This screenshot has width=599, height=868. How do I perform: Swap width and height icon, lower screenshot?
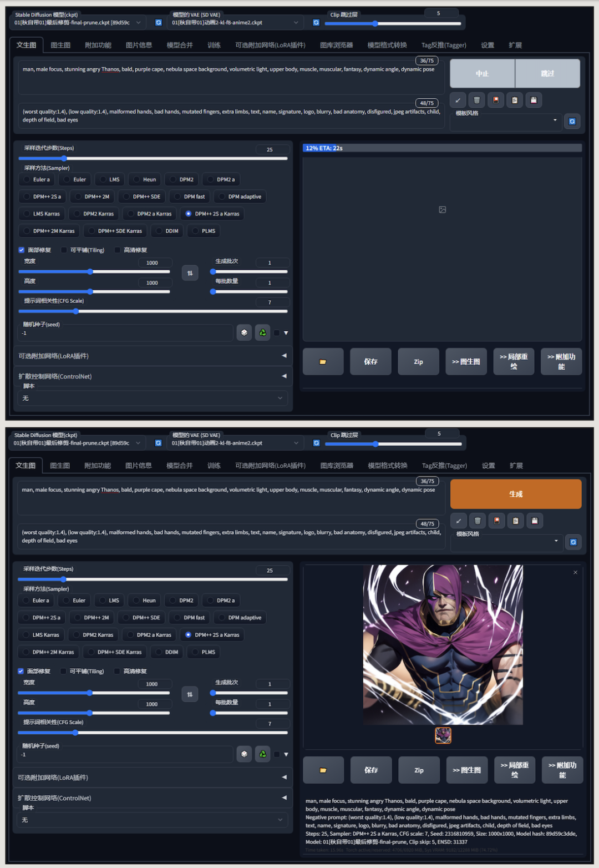point(190,694)
